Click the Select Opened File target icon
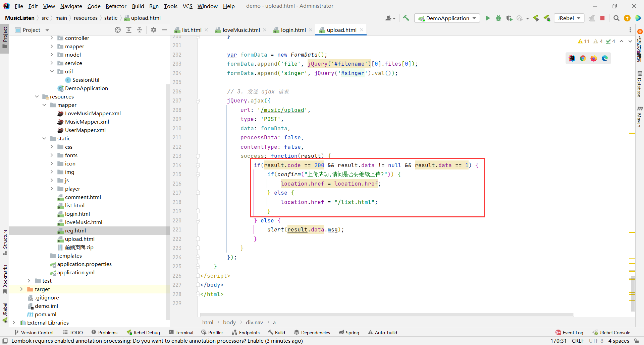Image resolution: width=644 pixels, height=345 pixels. (x=118, y=30)
